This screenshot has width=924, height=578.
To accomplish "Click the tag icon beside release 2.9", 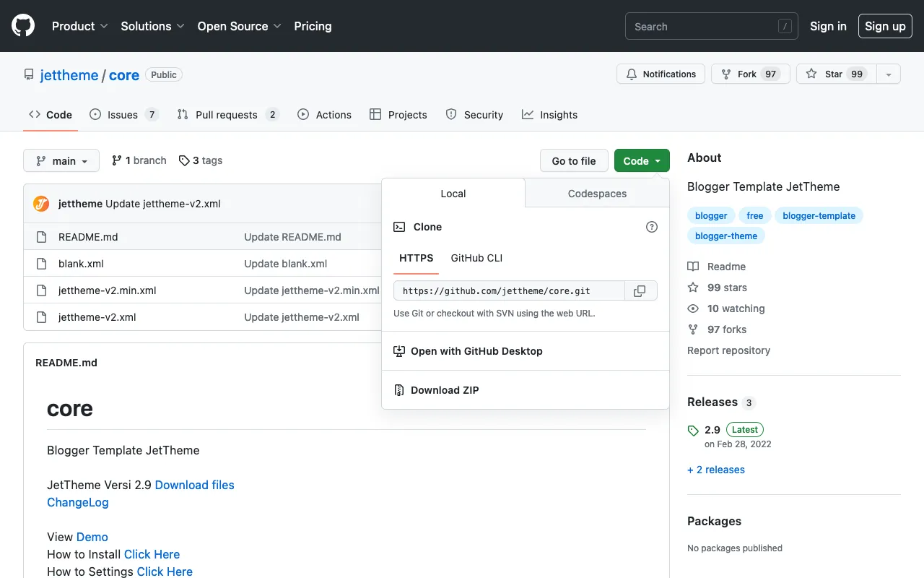I will pyautogui.click(x=693, y=431).
